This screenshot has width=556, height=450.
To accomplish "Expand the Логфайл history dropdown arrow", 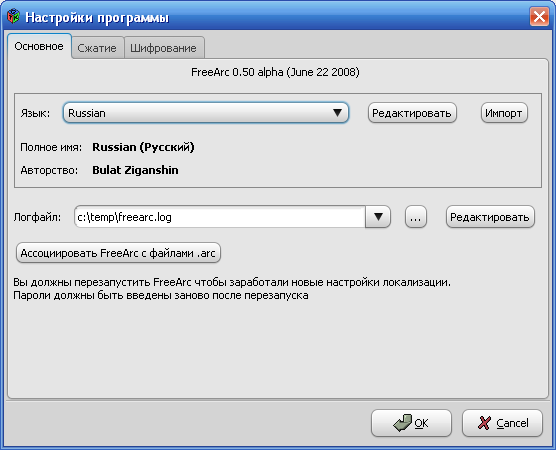I will pos(378,217).
